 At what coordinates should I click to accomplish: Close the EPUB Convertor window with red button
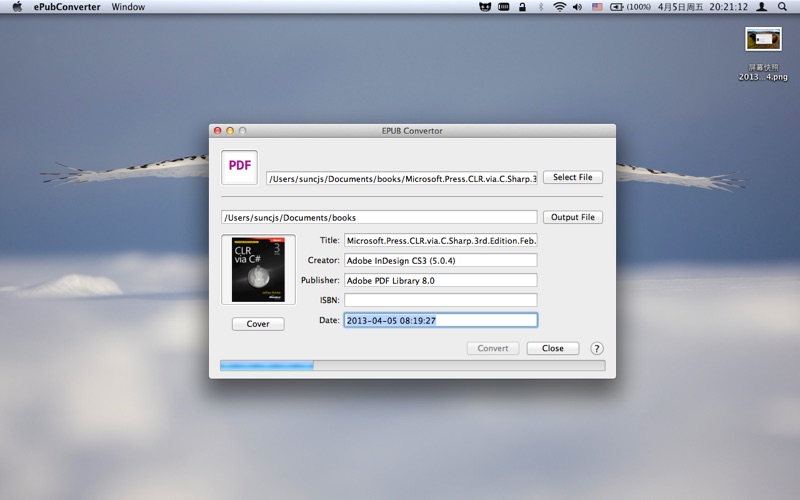click(x=218, y=131)
